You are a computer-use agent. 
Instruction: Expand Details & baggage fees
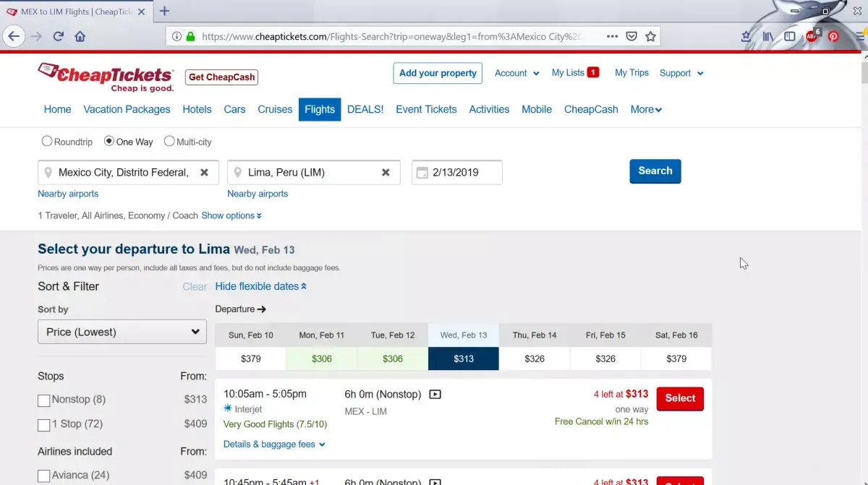[275, 445]
